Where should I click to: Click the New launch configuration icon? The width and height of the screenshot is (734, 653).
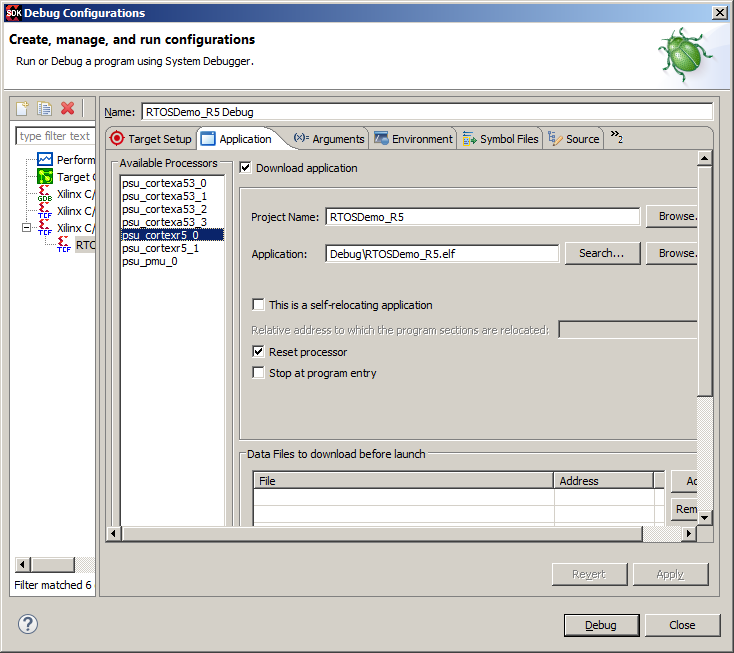pos(23,108)
